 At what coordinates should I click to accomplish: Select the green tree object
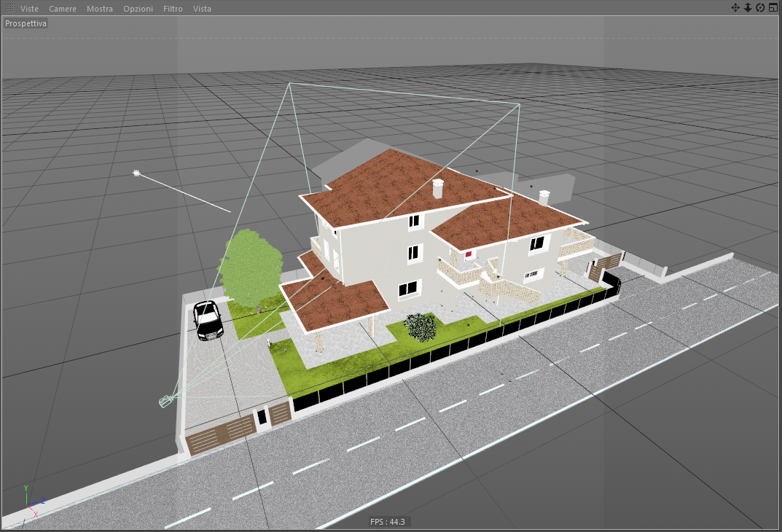(251, 269)
